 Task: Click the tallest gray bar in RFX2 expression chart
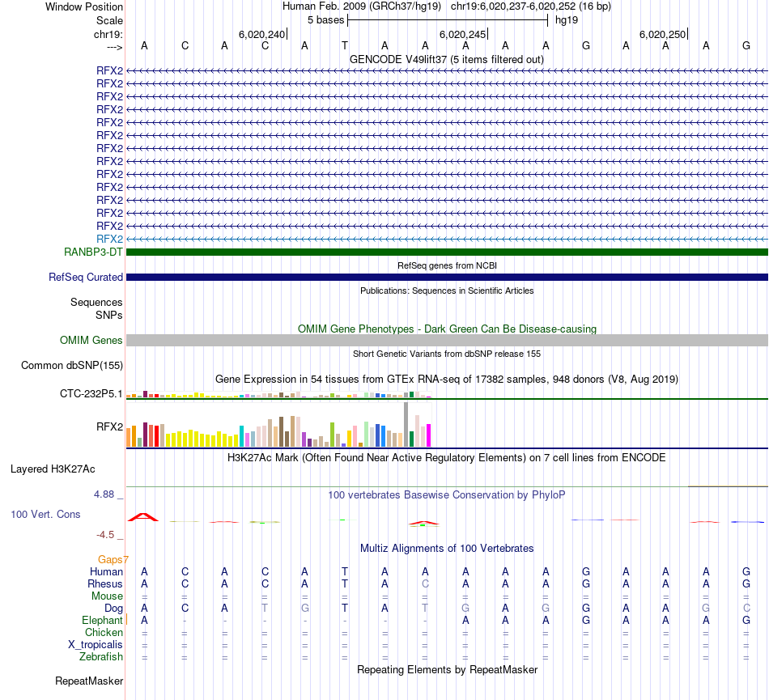tap(406, 425)
